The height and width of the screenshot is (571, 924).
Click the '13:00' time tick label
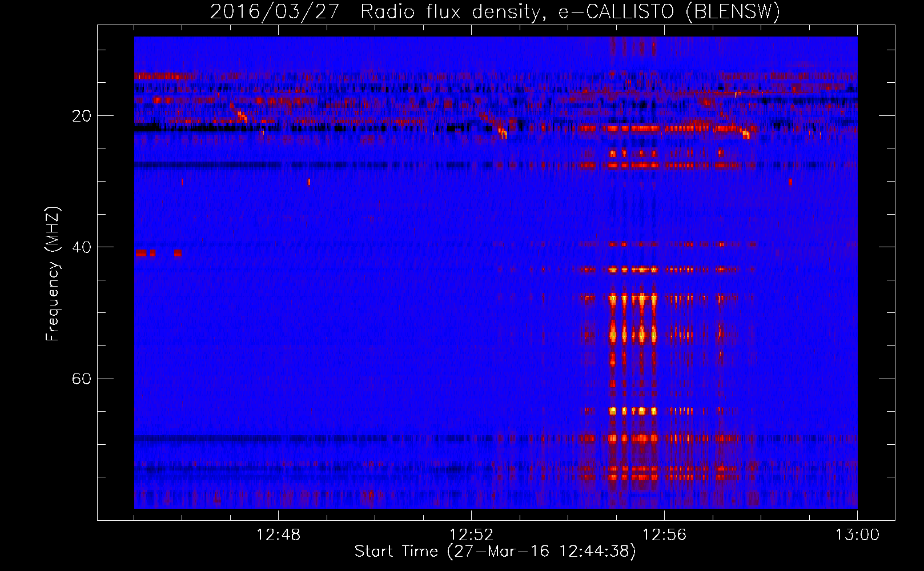pos(857,535)
